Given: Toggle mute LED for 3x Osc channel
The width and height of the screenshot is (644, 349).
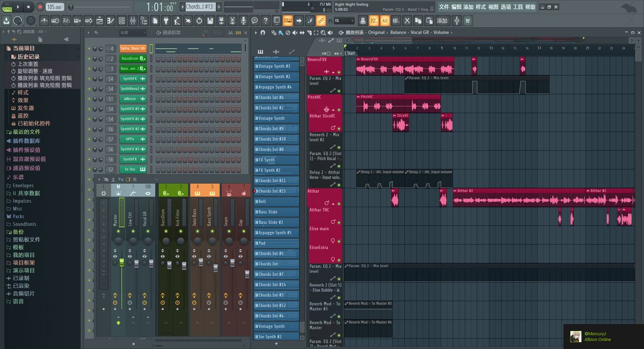Looking at the screenshot, I should point(89,169).
